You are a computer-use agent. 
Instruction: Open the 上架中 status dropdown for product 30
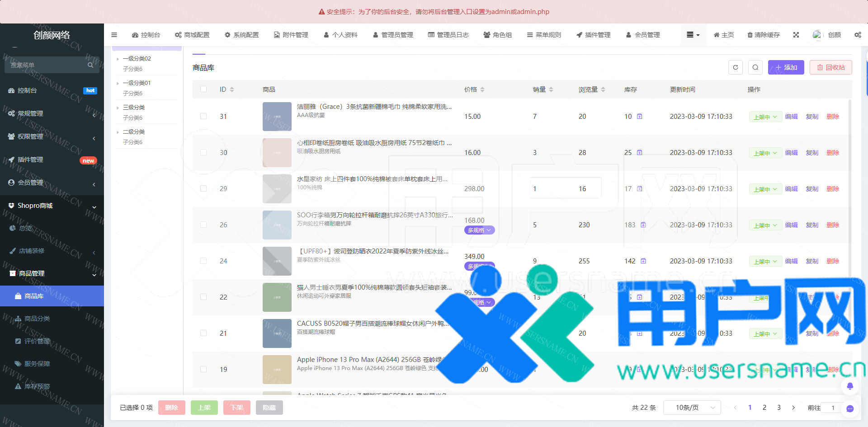coord(765,153)
